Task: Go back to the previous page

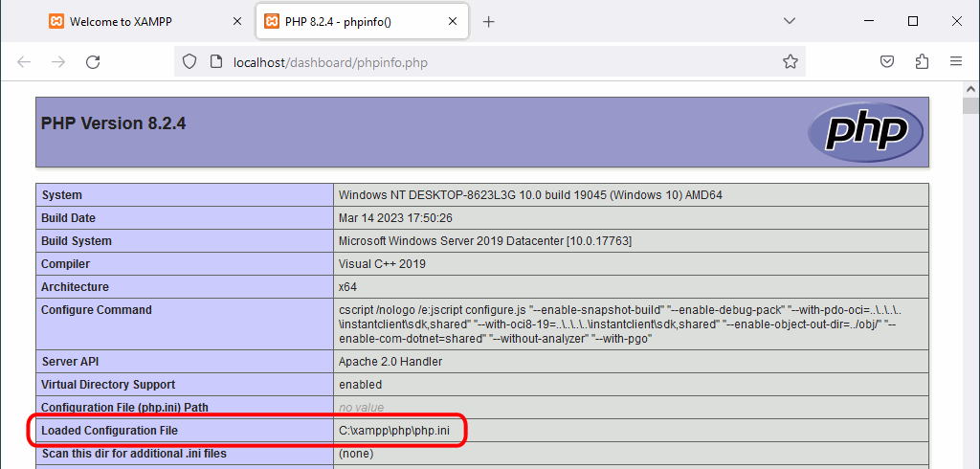Action: click(x=24, y=62)
